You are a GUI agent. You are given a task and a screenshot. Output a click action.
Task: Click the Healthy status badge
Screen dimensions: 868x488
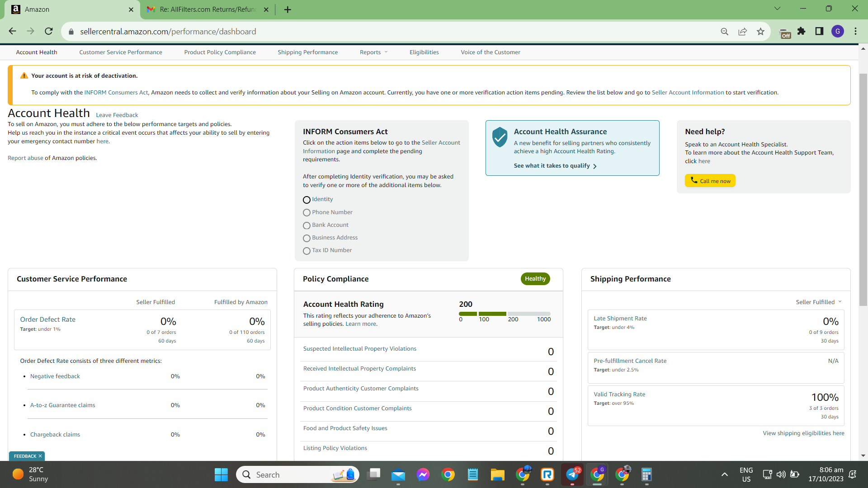(x=535, y=279)
